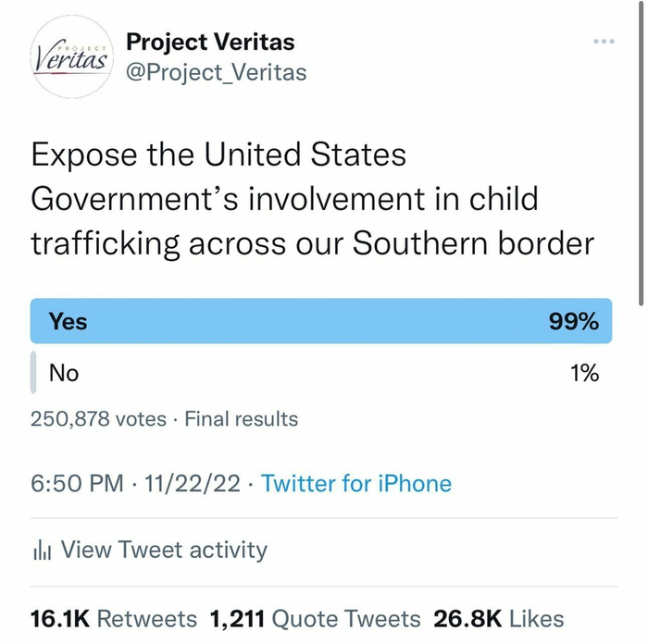Screen dimensions: 648x644
Task: Click the 6:50 PM timestamp
Action: [77, 483]
